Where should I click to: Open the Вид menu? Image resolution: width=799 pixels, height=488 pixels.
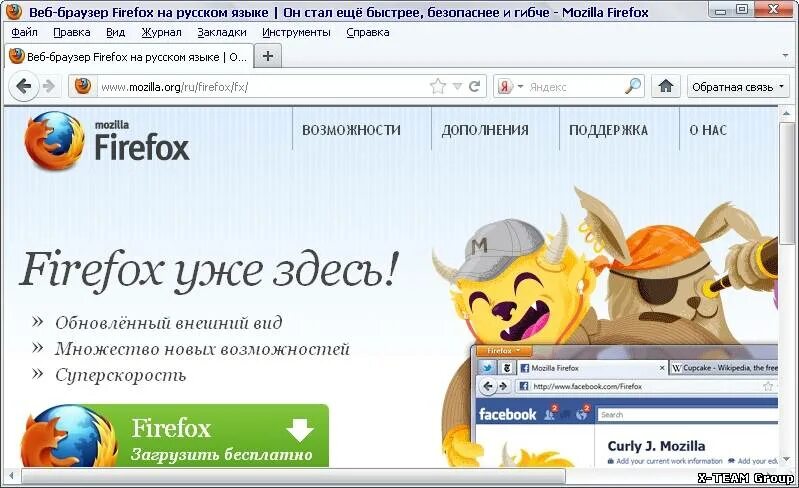[116, 32]
